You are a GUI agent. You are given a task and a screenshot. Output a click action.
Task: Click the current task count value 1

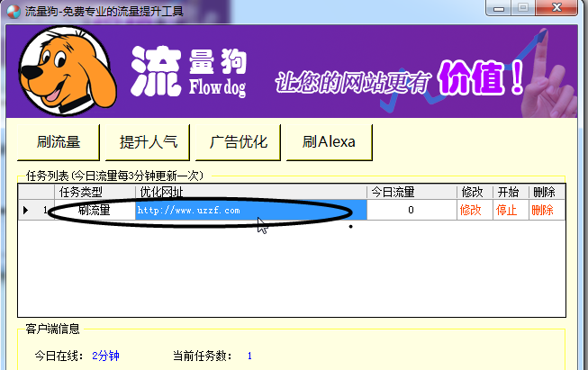[249, 356]
